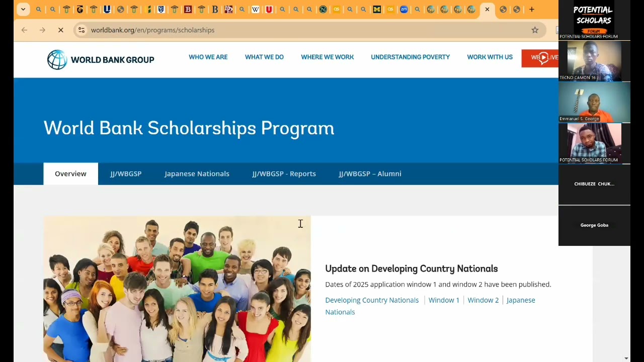
Task: Switch to the blue Zoom zm tab
Action: click(x=404, y=10)
